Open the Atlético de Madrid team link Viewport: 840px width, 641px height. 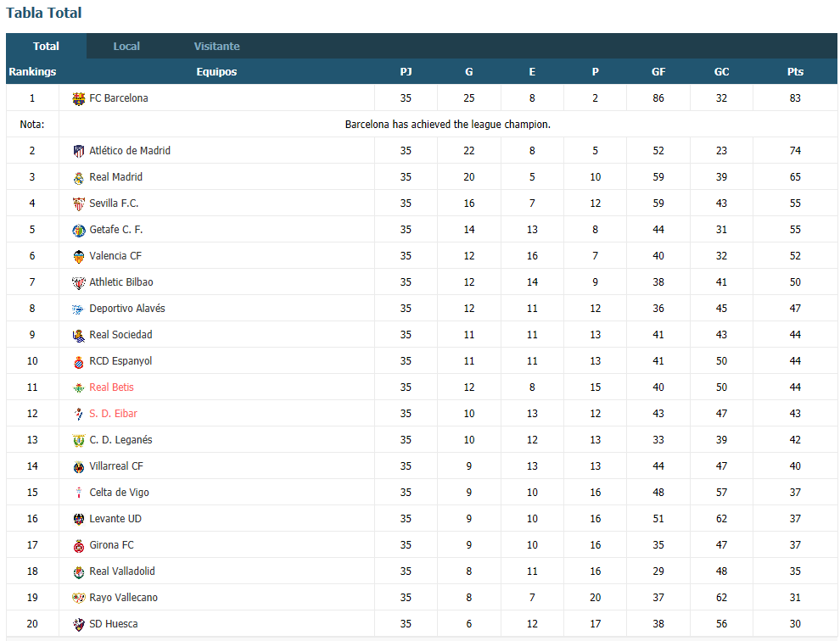point(130,150)
